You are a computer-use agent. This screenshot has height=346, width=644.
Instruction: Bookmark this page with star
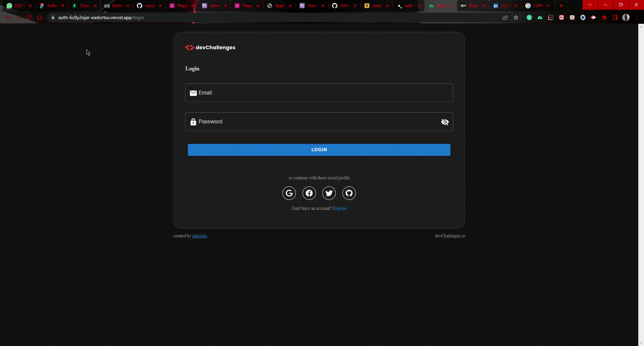click(x=516, y=17)
